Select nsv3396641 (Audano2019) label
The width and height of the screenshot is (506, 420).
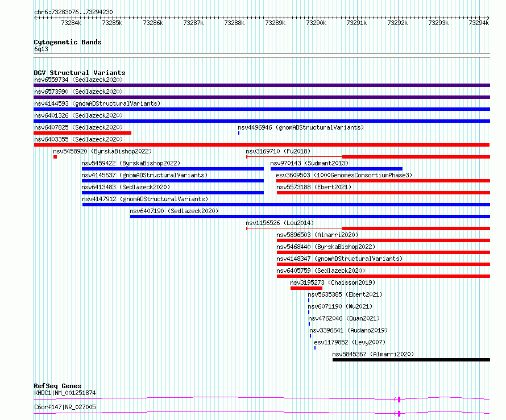349,330
